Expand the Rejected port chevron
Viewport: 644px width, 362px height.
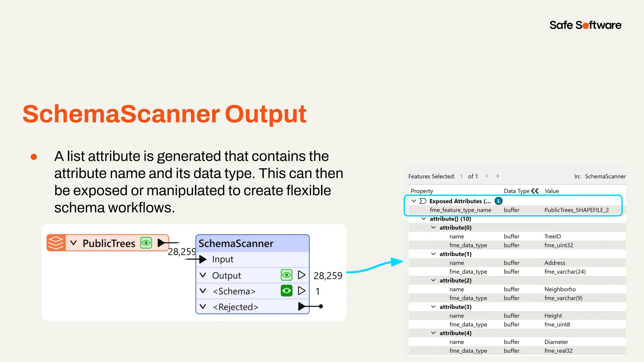pyautogui.click(x=203, y=307)
